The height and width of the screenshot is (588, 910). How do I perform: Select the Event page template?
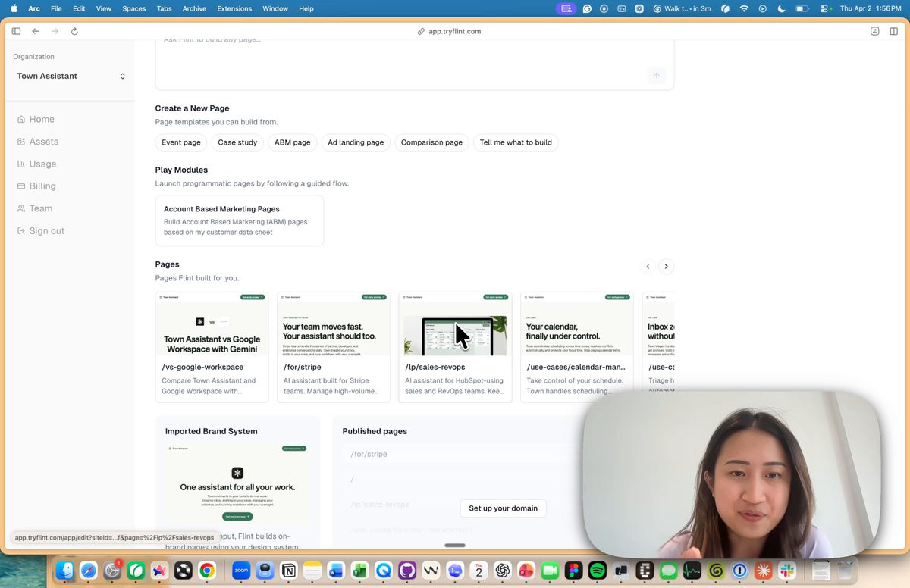tap(181, 142)
